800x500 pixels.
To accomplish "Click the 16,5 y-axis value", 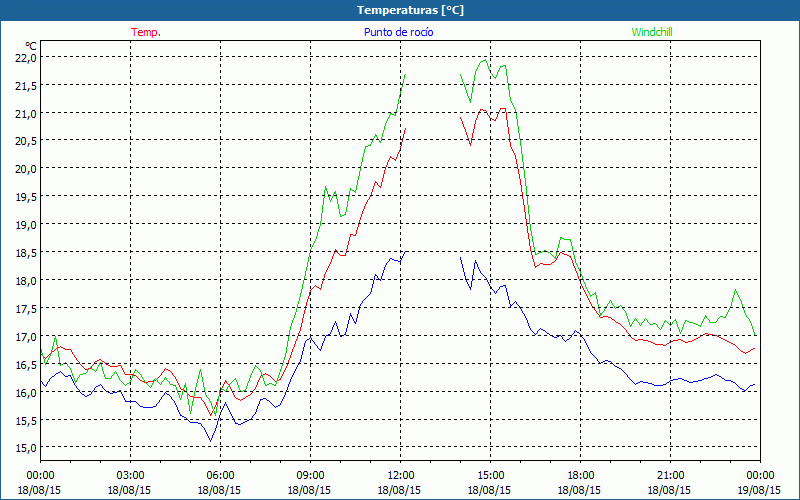I will 25,365.
